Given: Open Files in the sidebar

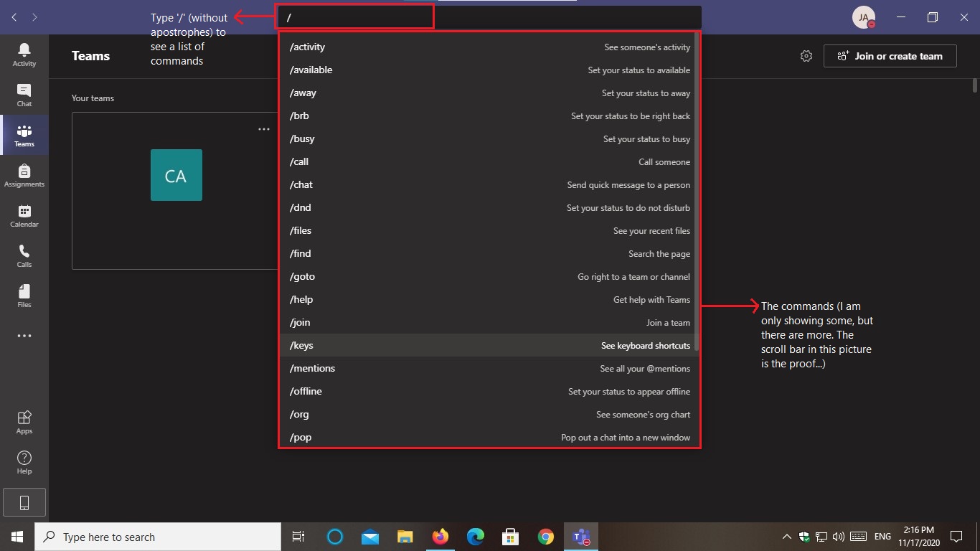Looking at the screenshot, I should click(x=24, y=296).
